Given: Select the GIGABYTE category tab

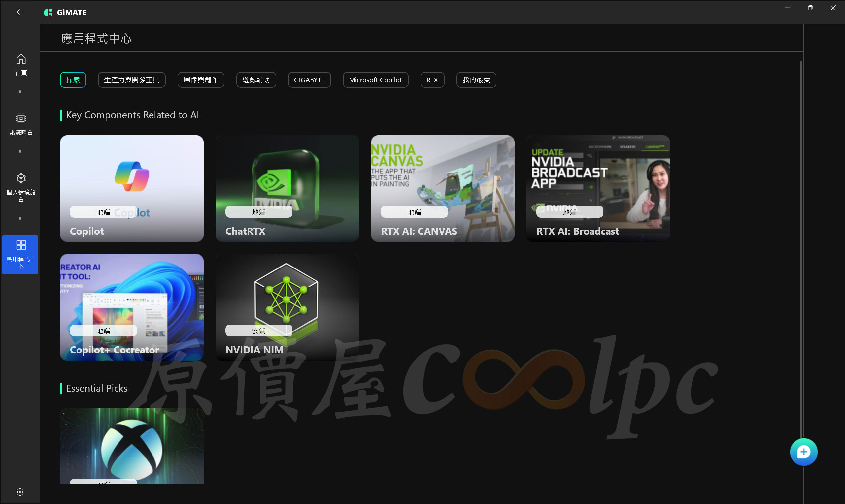Looking at the screenshot, I should (310, 80).
